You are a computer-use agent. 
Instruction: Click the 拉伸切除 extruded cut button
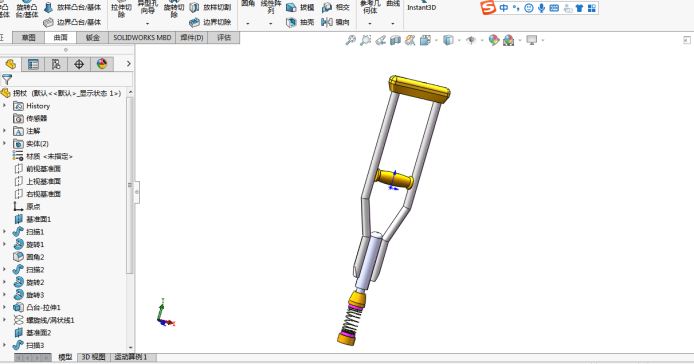121,10
